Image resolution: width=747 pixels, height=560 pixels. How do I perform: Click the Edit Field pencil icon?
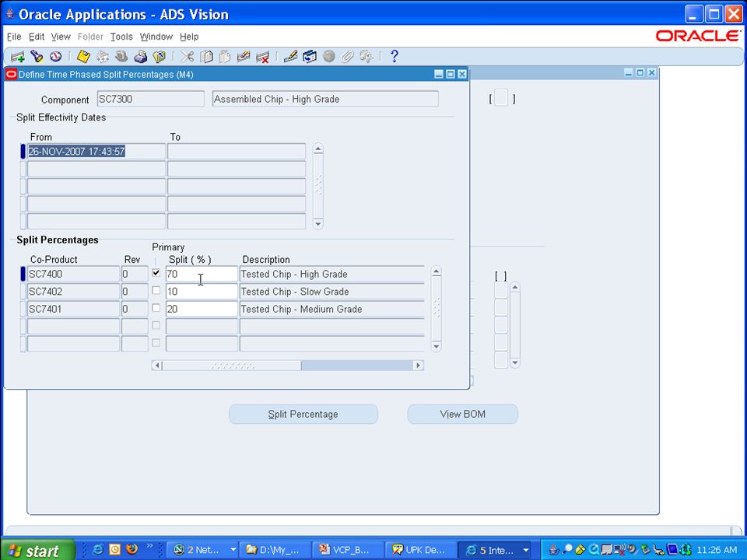(290, 57)
